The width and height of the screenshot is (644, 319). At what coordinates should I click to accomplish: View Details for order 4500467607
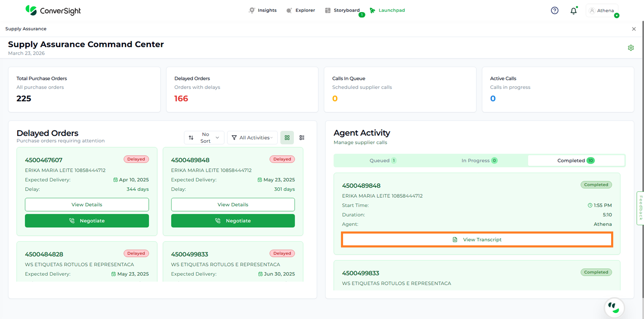pos(87,205)
